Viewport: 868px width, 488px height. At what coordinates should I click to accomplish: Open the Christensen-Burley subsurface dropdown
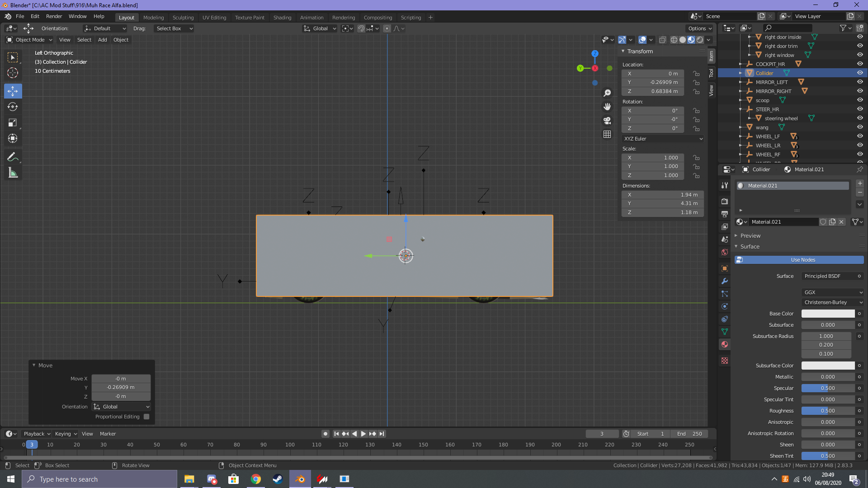click(x=833, y=302)
